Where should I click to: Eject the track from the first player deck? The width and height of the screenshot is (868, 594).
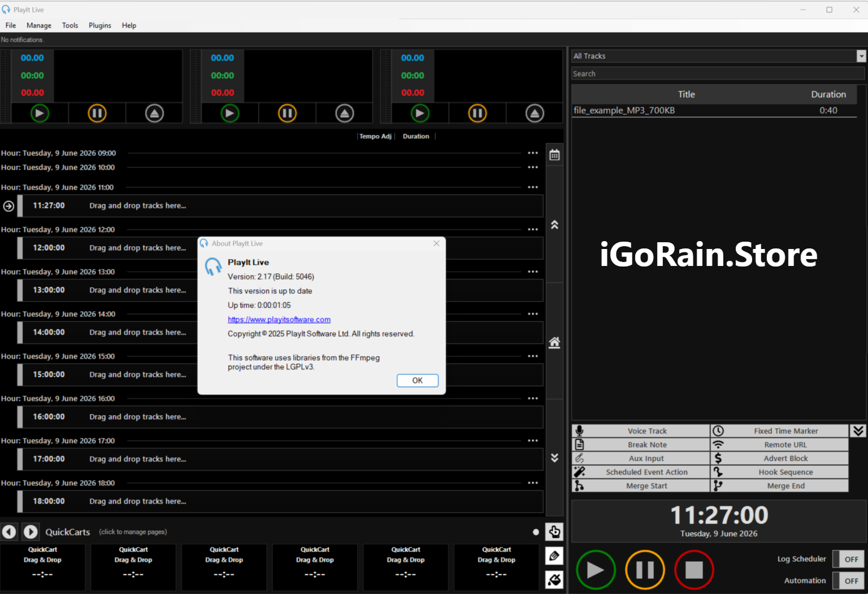click(154, 113)
